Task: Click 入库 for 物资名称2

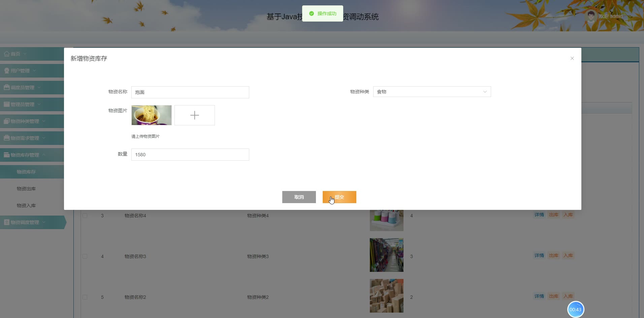Action: [568, 296]
